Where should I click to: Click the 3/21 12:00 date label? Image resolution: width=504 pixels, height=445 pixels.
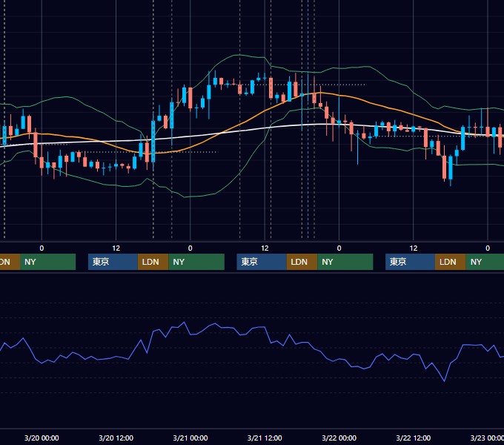coord(265,438)
